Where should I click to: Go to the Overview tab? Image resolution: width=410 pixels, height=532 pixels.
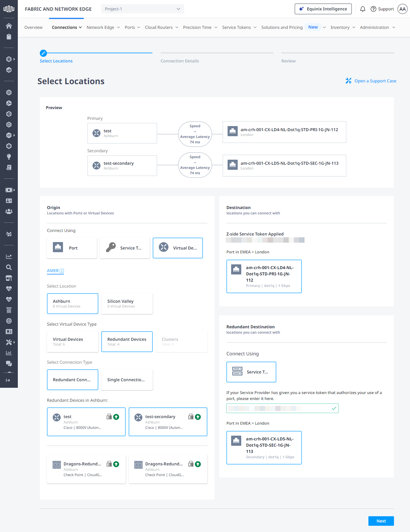pos(33,27)
